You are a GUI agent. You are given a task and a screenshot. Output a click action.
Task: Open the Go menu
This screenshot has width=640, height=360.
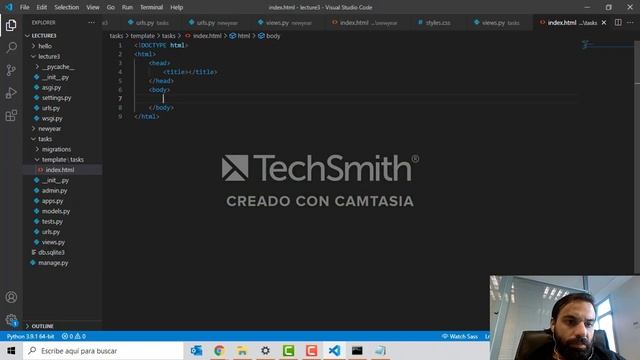(x=111, y=7)
